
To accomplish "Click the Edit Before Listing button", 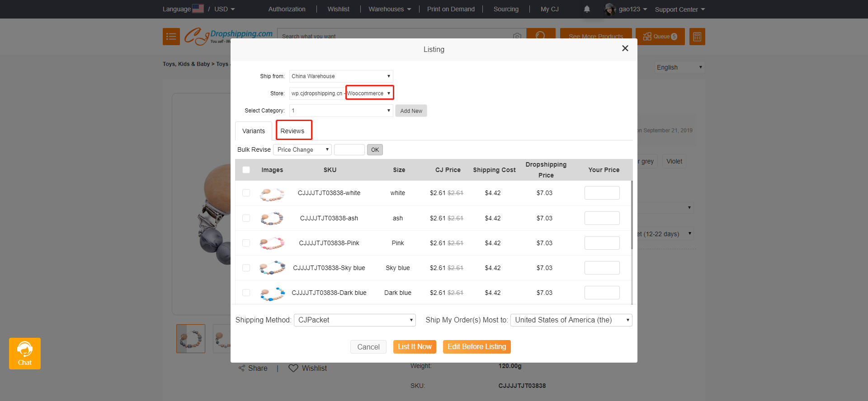I will point(476,347).
